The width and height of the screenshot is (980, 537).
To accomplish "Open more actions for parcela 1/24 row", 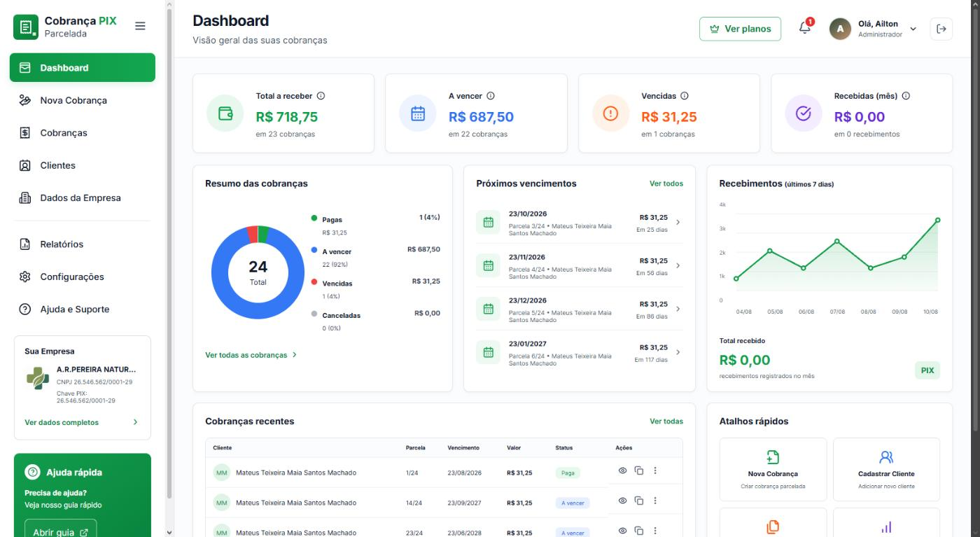I will click(x=654, y=470).
